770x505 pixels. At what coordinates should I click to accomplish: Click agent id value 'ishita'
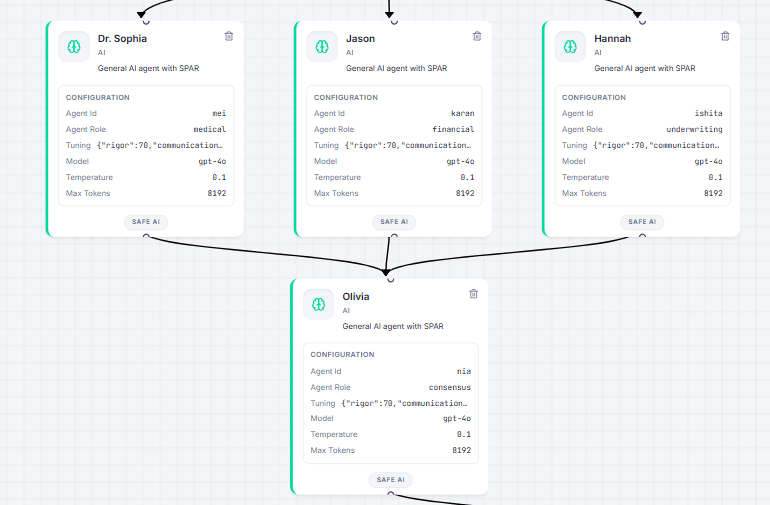tap(708, 113)
